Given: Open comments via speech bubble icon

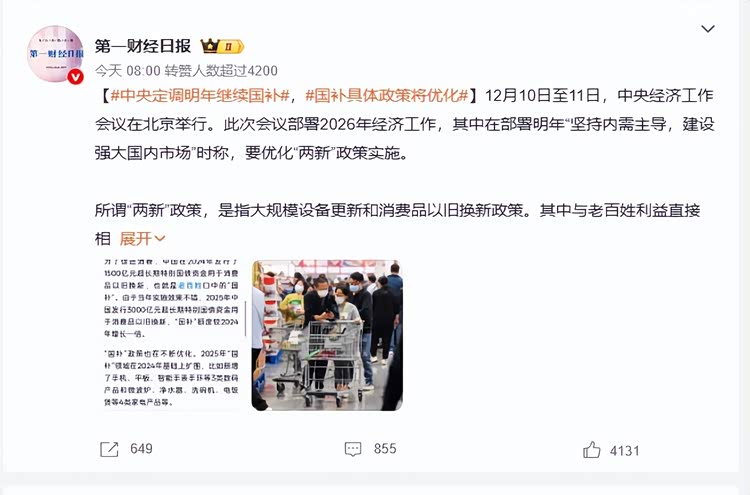Looking at the screenshot, I should tap(353, 449).
